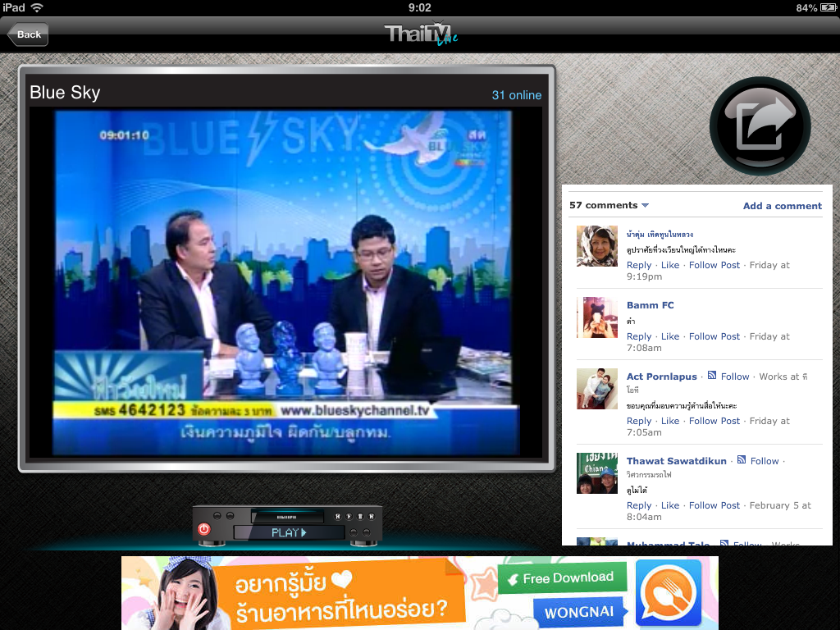Click Add a comment link
This screenshot has height=630, width=840.
tap(782, 206)
